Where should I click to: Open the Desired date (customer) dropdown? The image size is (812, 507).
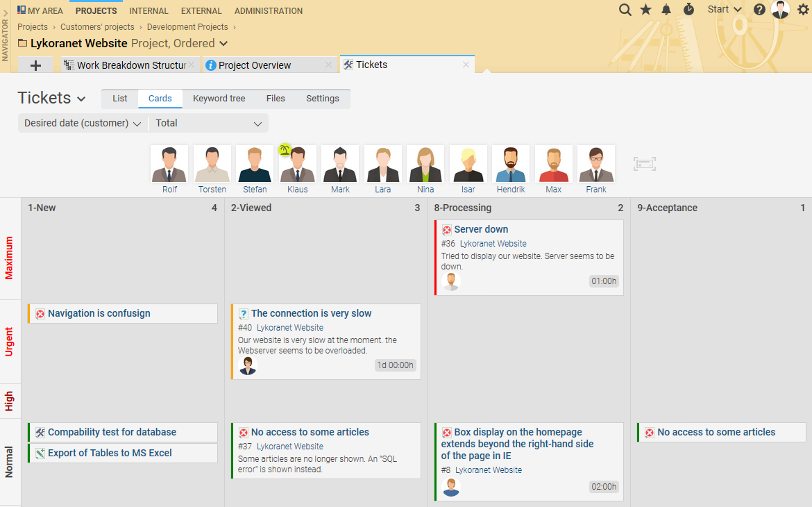coord(83,124)
